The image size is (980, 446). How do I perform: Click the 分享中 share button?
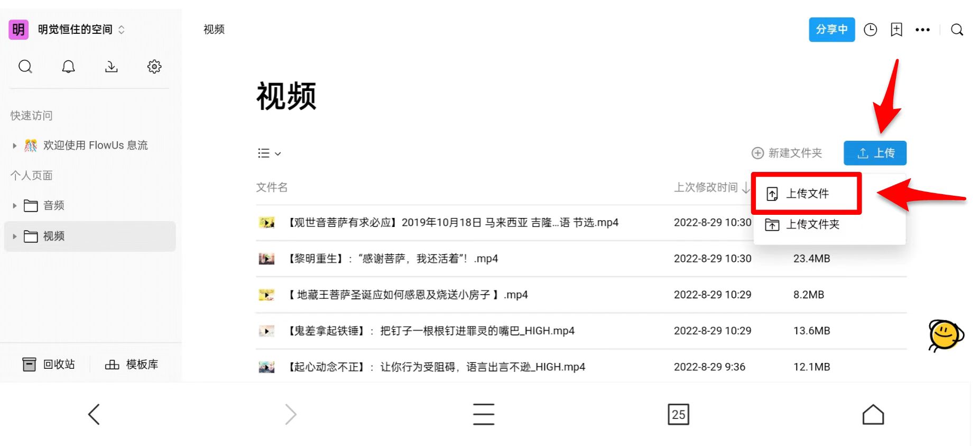pyautogui.click(x=831, y=30)
